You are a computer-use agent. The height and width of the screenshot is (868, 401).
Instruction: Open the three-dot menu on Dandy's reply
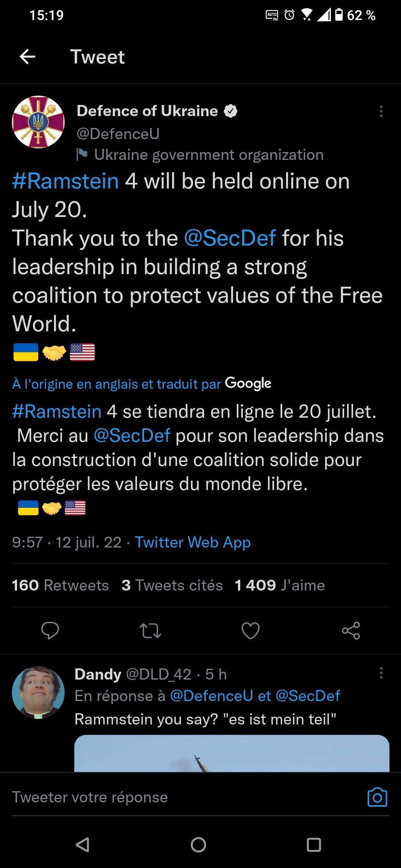pos(381,673)
